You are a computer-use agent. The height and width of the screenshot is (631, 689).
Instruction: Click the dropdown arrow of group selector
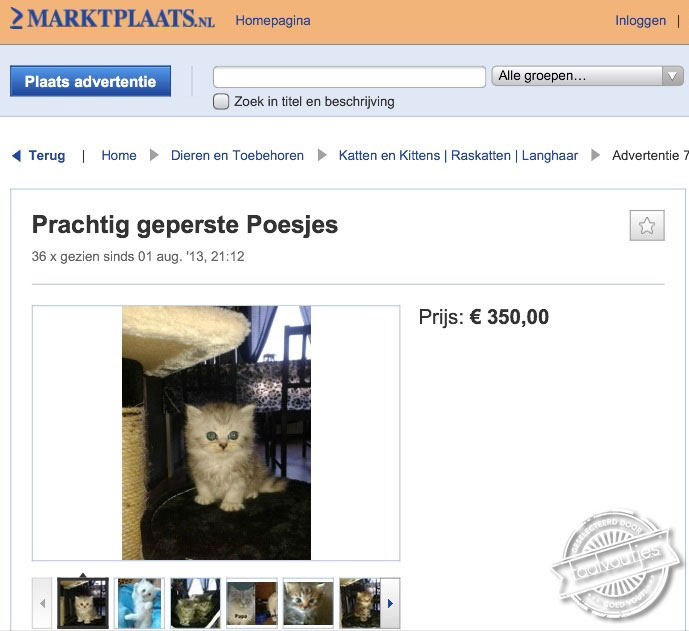672,76
